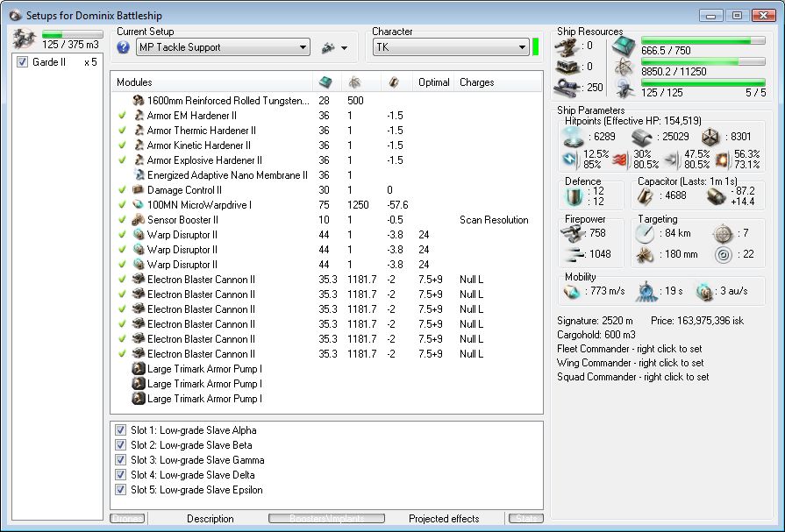This screenshot has width=785, height=532.
Task: Click the shield hitpoints icon
Action: [571, 136]
